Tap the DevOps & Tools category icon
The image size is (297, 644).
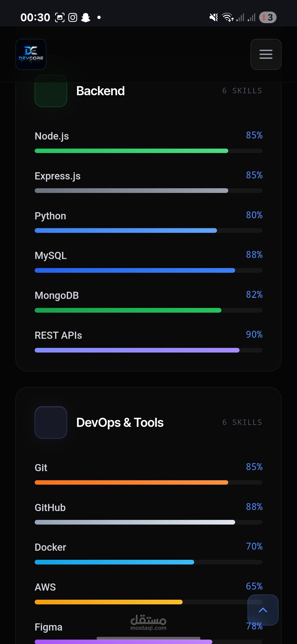click(x=51, y=422)
